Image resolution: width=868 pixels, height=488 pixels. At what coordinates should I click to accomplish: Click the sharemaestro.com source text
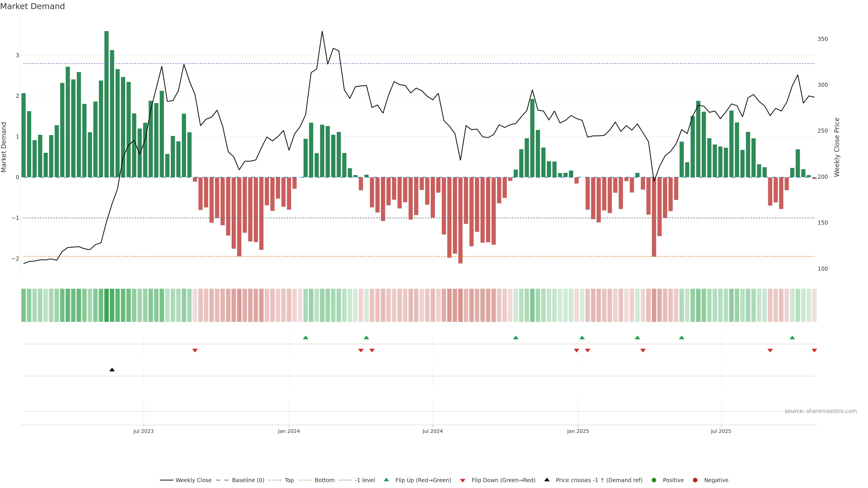[x=821, y=411]
